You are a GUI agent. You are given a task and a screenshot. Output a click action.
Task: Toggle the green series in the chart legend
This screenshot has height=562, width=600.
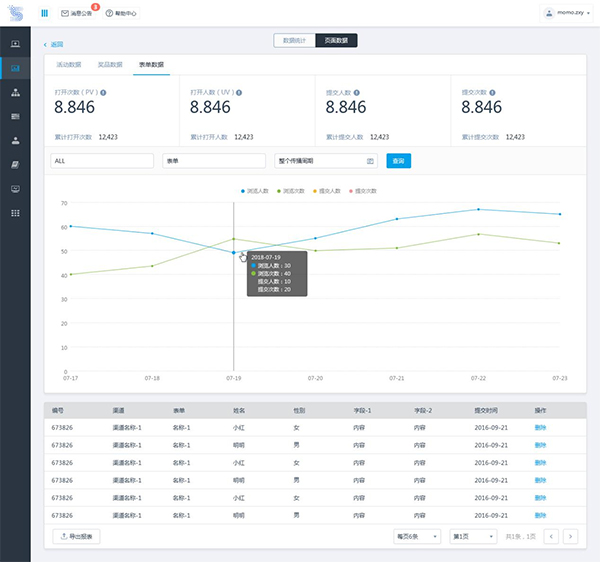click(x=291, y=191)
